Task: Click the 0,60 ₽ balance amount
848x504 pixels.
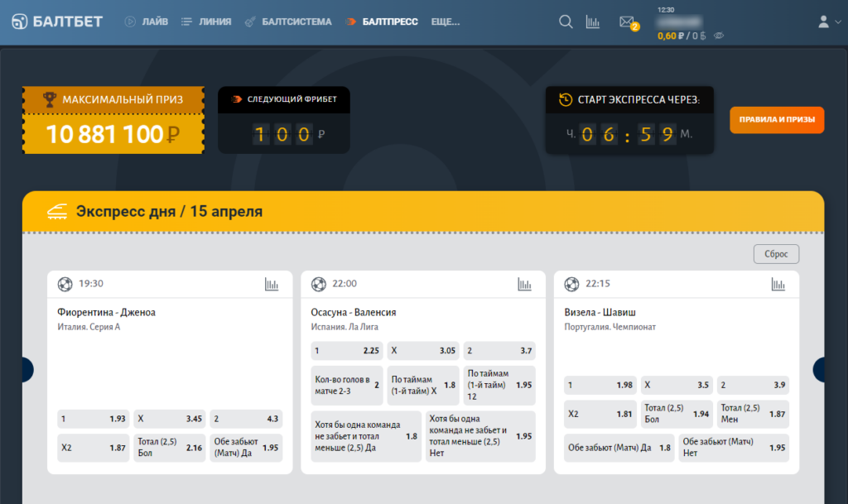Action: (671, 36)
